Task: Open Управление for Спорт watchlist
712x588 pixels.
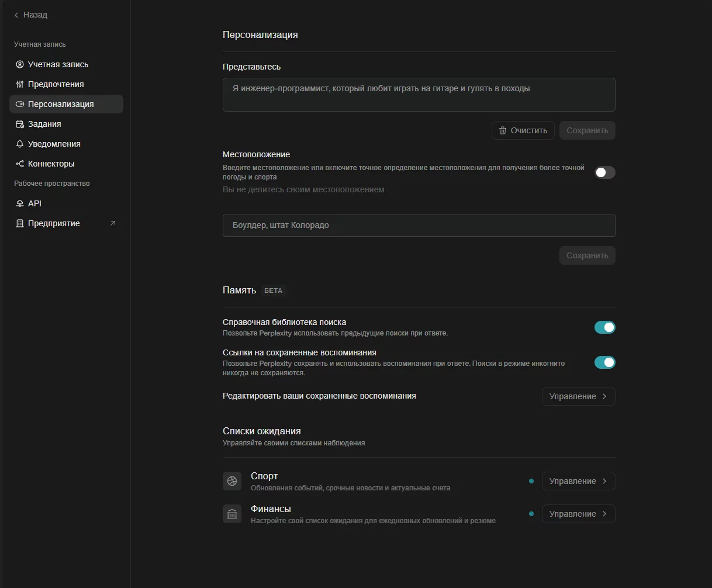Action: click(x=578, y=481)
